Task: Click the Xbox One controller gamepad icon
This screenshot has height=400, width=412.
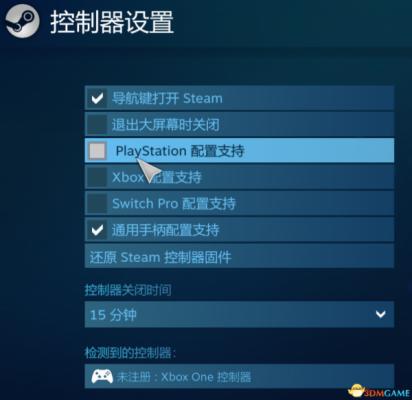Action: 102,376
